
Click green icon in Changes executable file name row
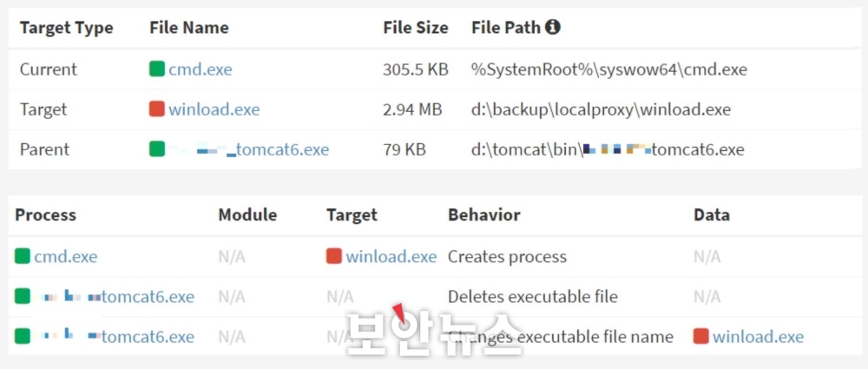pos(23,336)
